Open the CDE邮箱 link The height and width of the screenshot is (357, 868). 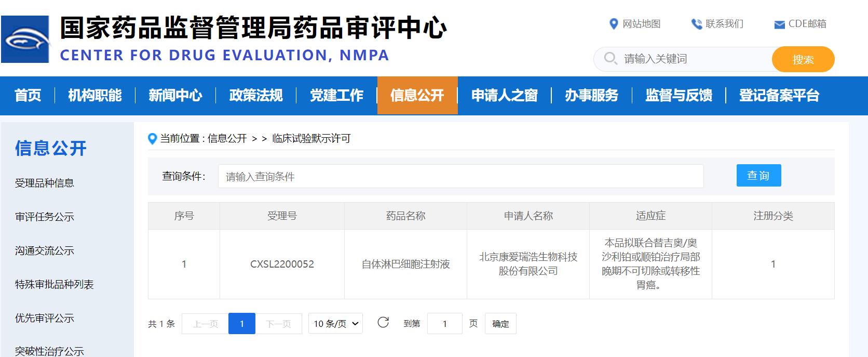807,24
